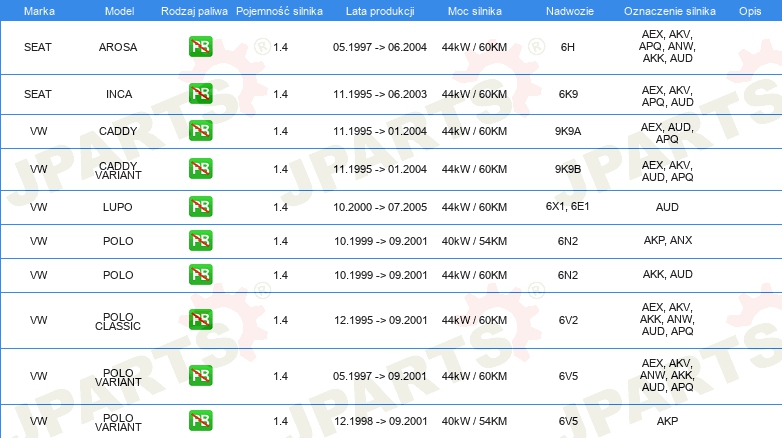
Task: Click production years 12.1995 -> 09.2001
Action: point(381,320)
